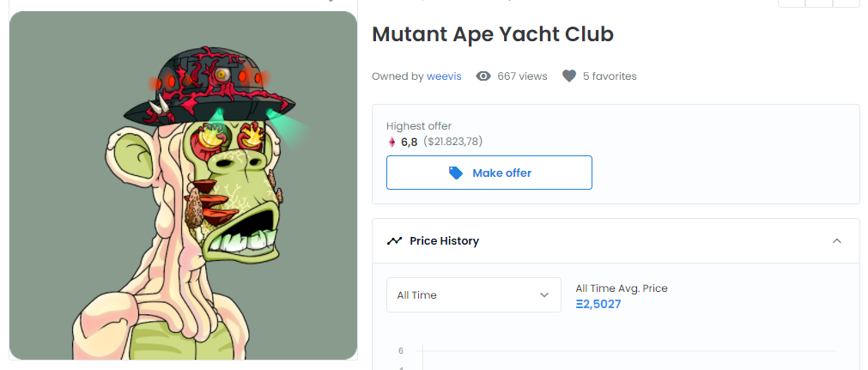Screen dimensions: 868x370
Task: Open owner profile weevis
Action: point(443,76)
